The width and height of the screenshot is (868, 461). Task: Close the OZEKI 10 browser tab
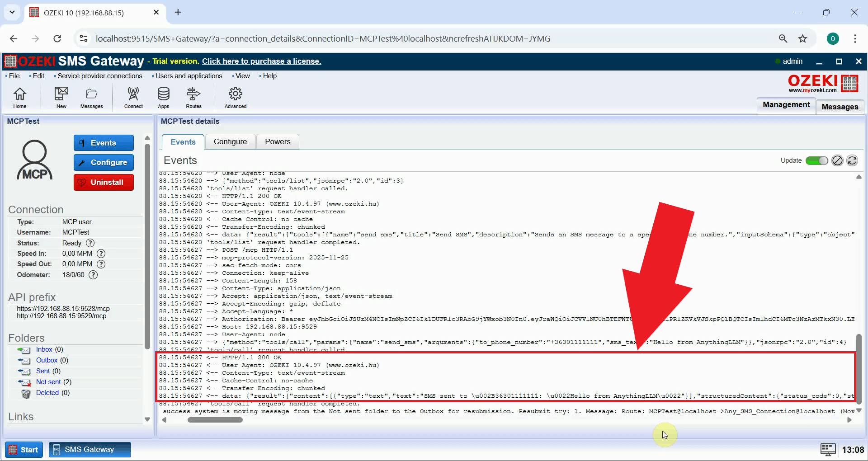click(x=156, y=12)
